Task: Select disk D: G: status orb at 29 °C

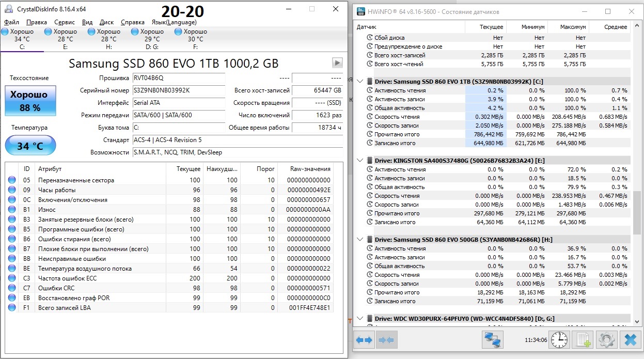Action: click(135, 32)
